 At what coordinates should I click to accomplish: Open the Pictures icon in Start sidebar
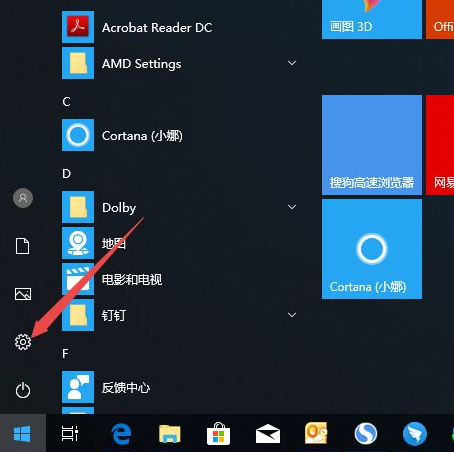point(23,294)
